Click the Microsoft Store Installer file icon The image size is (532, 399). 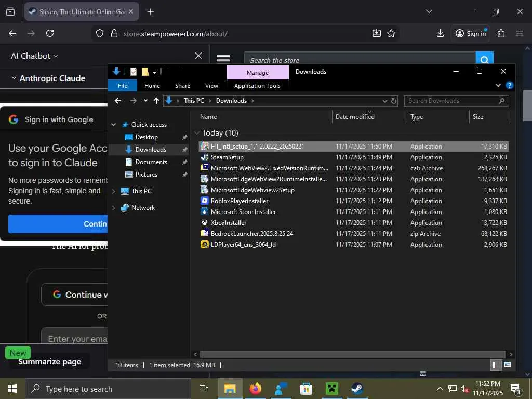(205, 212)
